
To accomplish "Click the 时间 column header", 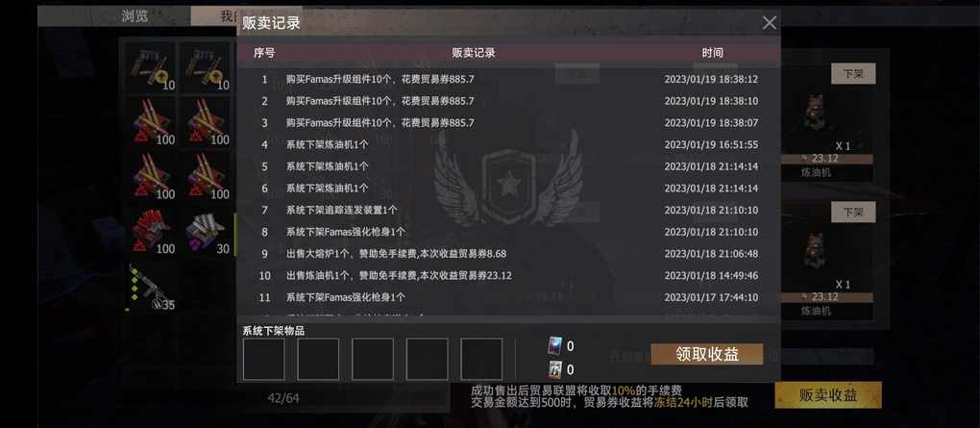I will (712, 53).
